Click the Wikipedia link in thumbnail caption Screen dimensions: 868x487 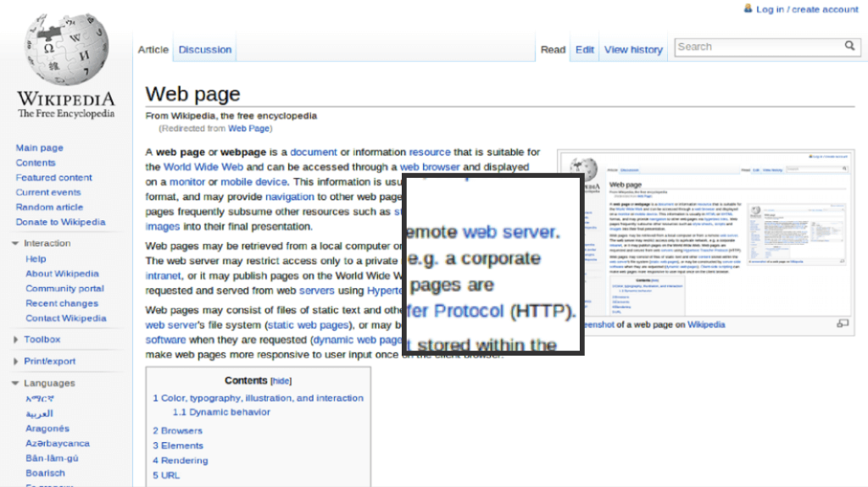coord(706,325)
